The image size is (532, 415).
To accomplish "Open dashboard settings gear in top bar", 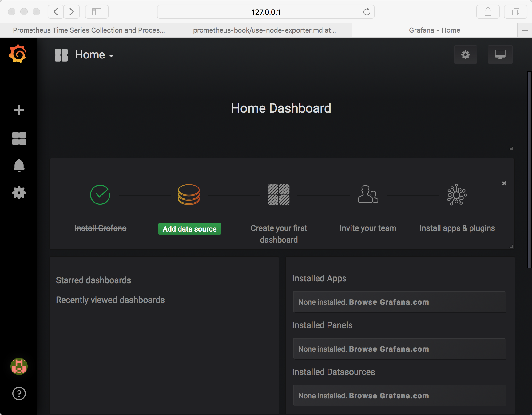I will (466, 54).
